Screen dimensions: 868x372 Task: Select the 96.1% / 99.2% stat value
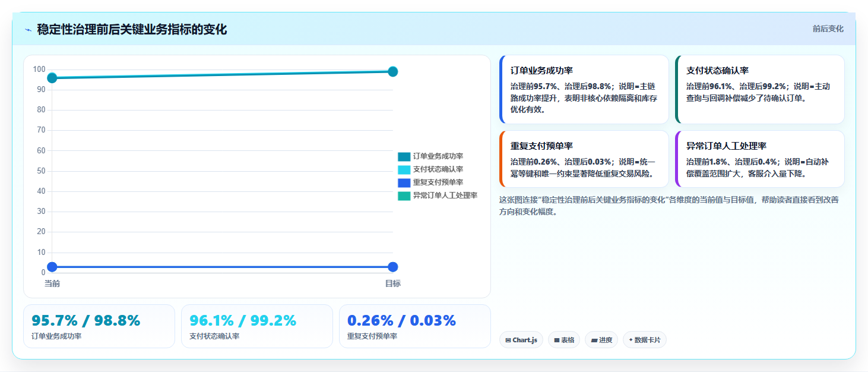point(243,320)
